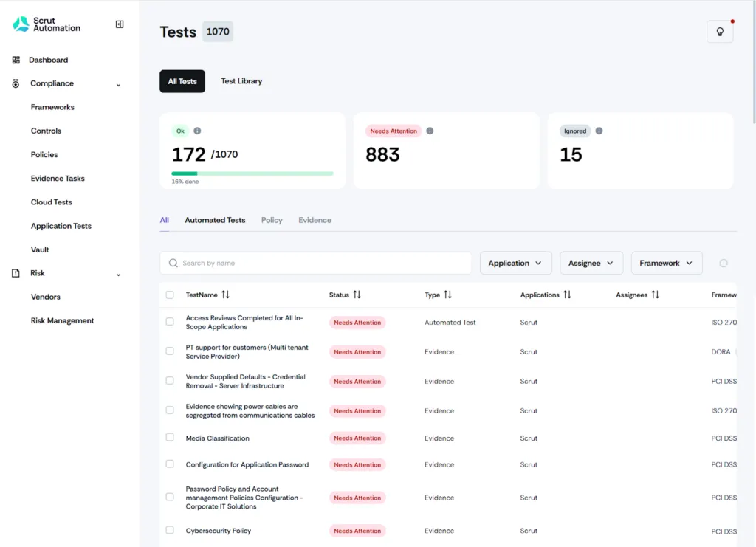Expand the Compliance section chevron
756x547 pixels.
coord(117,83)
